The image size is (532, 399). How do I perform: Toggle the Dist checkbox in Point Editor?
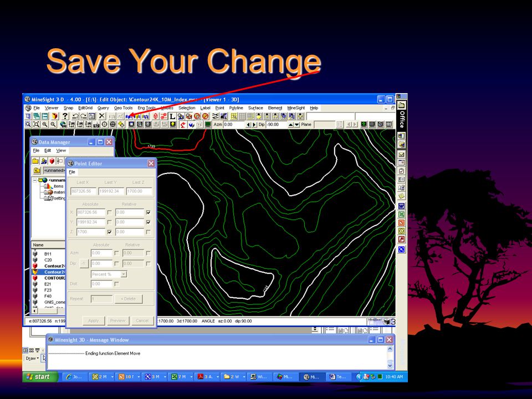coord(116,284)
